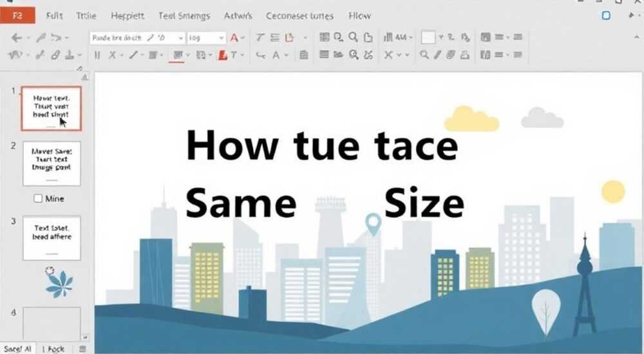Click the Fock button in the status bar
Viewport: 644px width, 354px height.
pyautogui.click(x=54, y=349)
